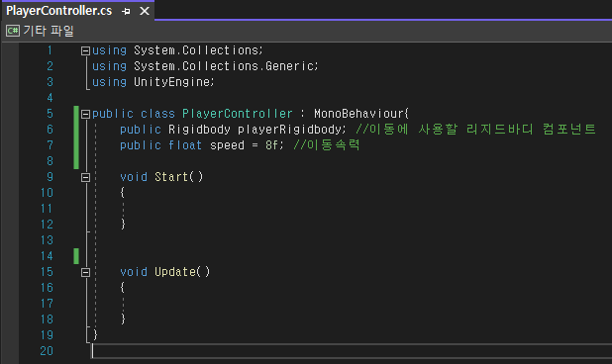Pin the PlayerController.cs tab
Image resolution: width=612 pixels, height=364 pixels.
(x=126, y=11)
